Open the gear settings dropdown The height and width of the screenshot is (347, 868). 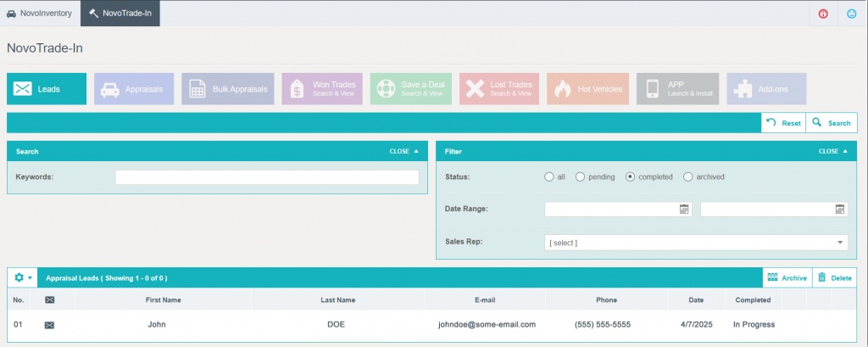pyautogui.click(x=23, y=277)
